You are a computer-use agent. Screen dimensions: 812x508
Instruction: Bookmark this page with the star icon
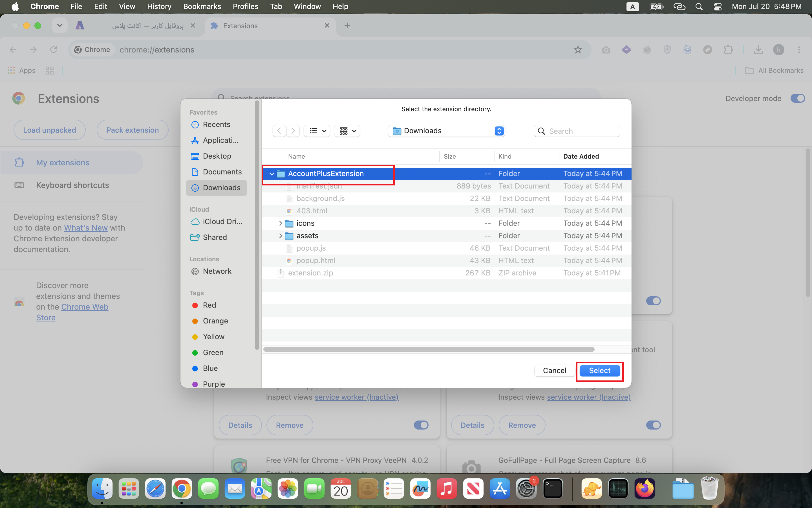point(578,50)
